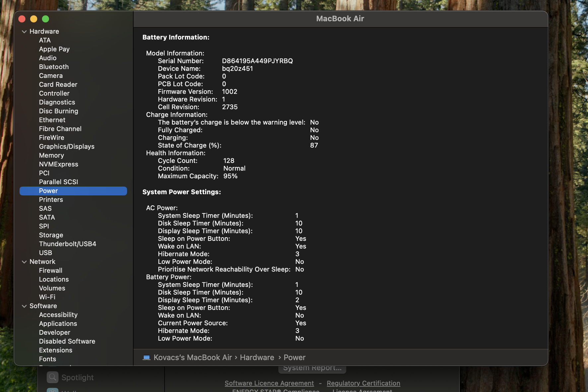The height and width of the screenshot is (392, 588).
Task: Click the laptop icon in the path bar
Action: (x=146, y=358)
